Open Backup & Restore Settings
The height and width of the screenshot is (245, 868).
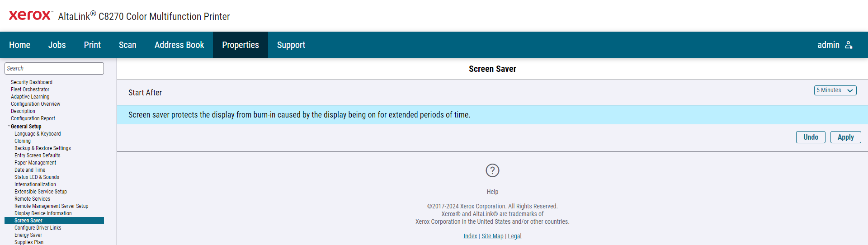point(42,148)
